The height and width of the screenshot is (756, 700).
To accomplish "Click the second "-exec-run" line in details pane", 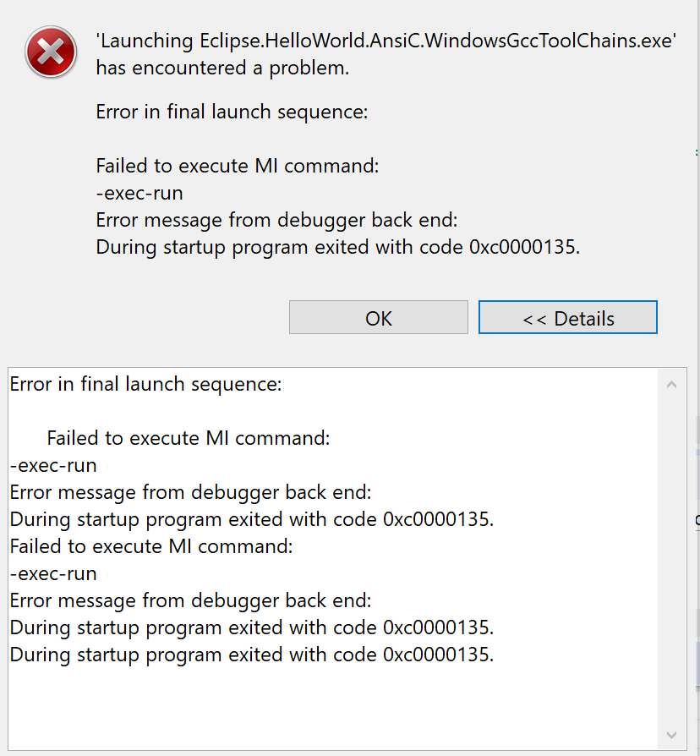I will tap(53, 573).
